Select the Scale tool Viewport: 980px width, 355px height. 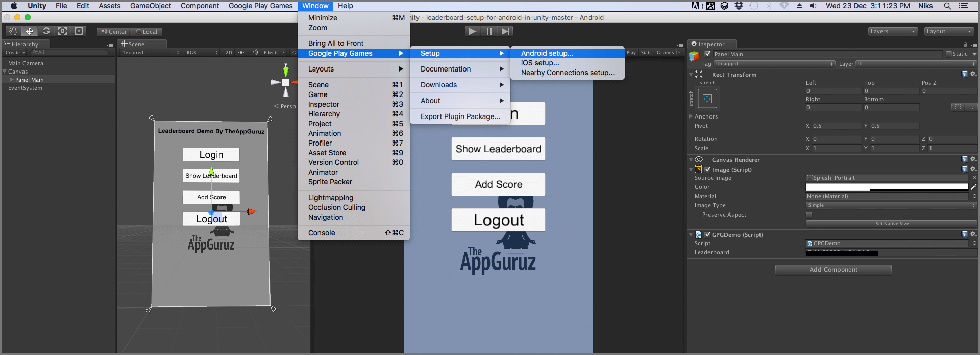(x=62, y=31)
